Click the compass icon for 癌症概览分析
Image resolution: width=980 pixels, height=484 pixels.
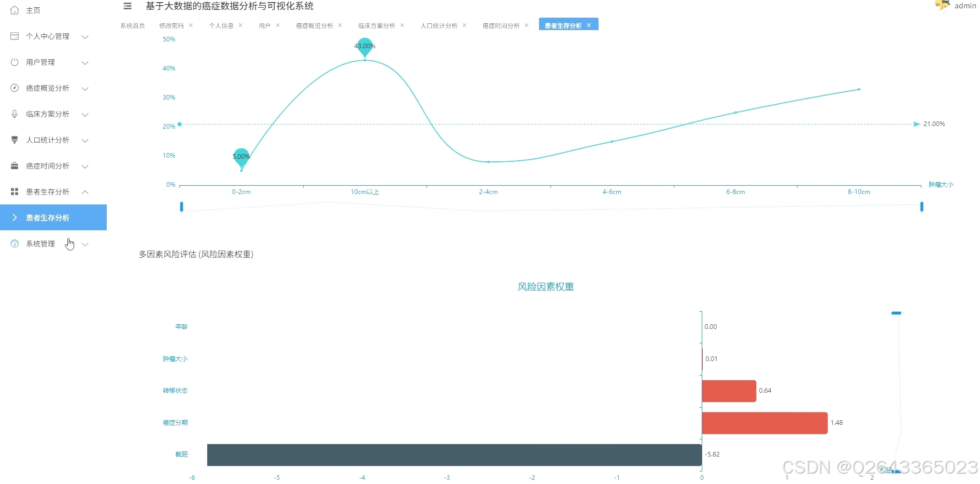pyautogui.click(x=15, y=88)
